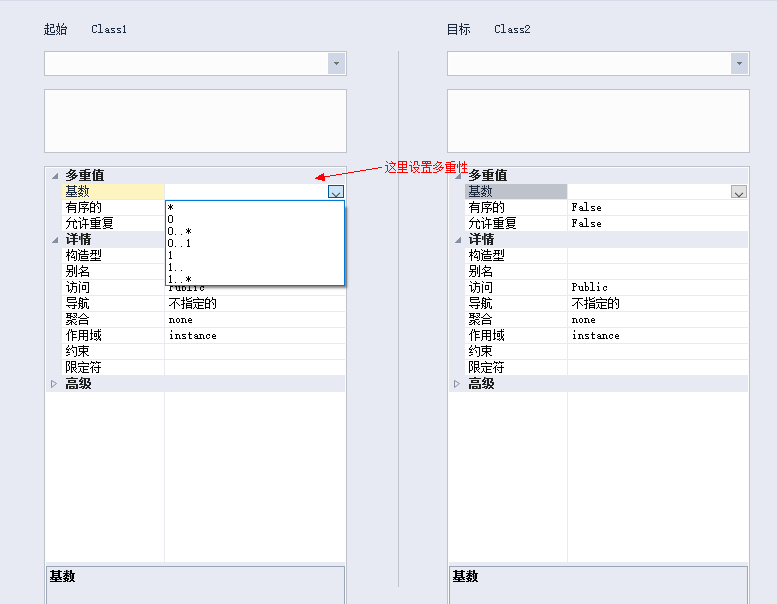Click the 基数 dropdown arrow in source panel
This screenshot has width=777, height=604.
pos(336,192)
